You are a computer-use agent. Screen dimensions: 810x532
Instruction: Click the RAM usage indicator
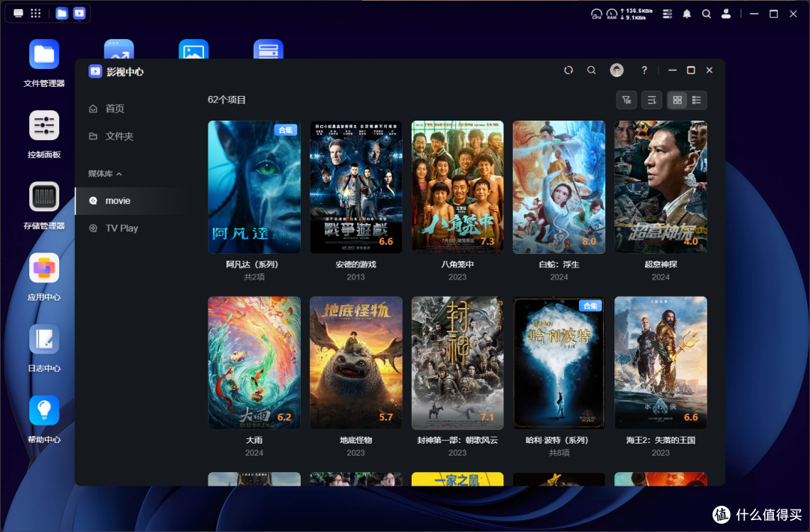612,14
